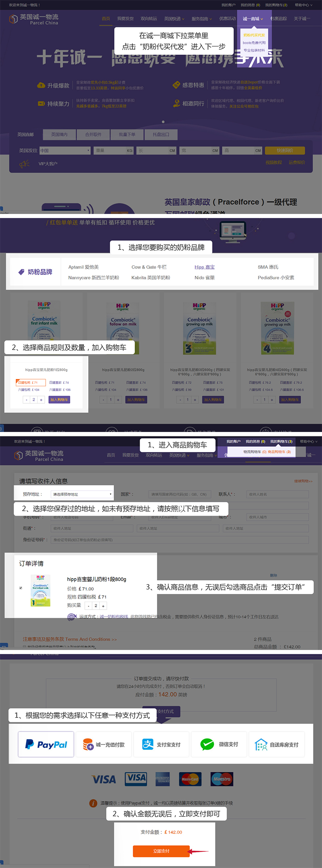The width and height of the screenshot is (322, 868).
Task: Switch to the 英国境内 tab
Action: click(x=59, y=134)
